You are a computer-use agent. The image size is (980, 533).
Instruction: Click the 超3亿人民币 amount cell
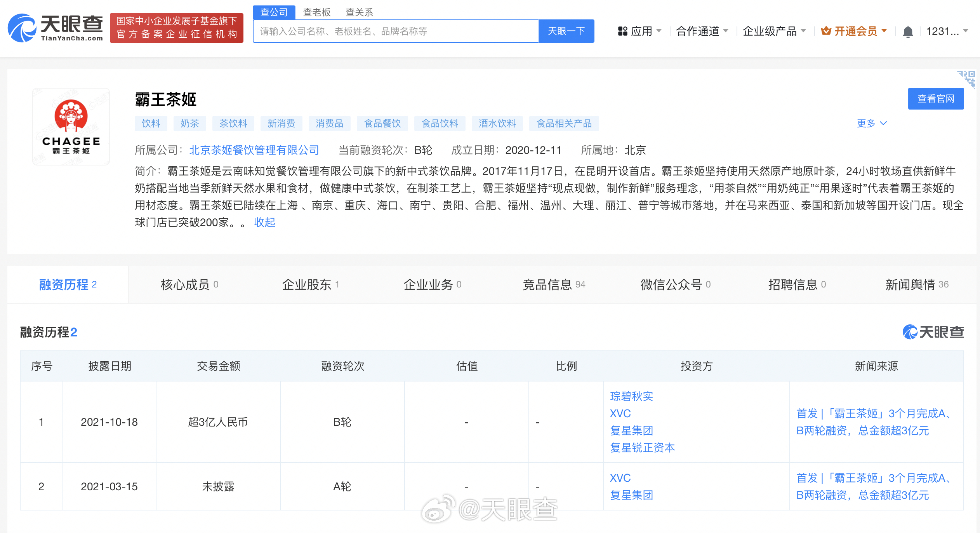[x=218, y=422]
